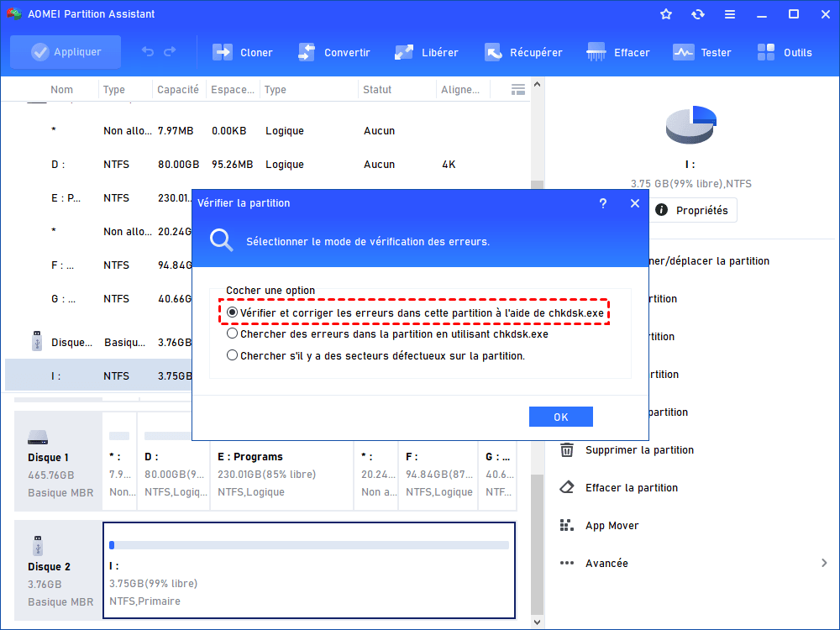Close the Vérifier la partition dialog
This screenshot has height=630, width=840.
[x=635, y=203]
